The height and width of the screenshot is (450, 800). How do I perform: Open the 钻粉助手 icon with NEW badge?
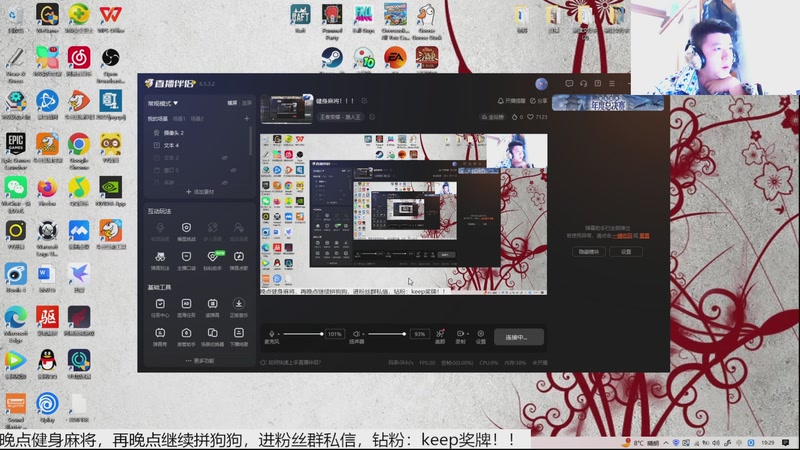212,257
